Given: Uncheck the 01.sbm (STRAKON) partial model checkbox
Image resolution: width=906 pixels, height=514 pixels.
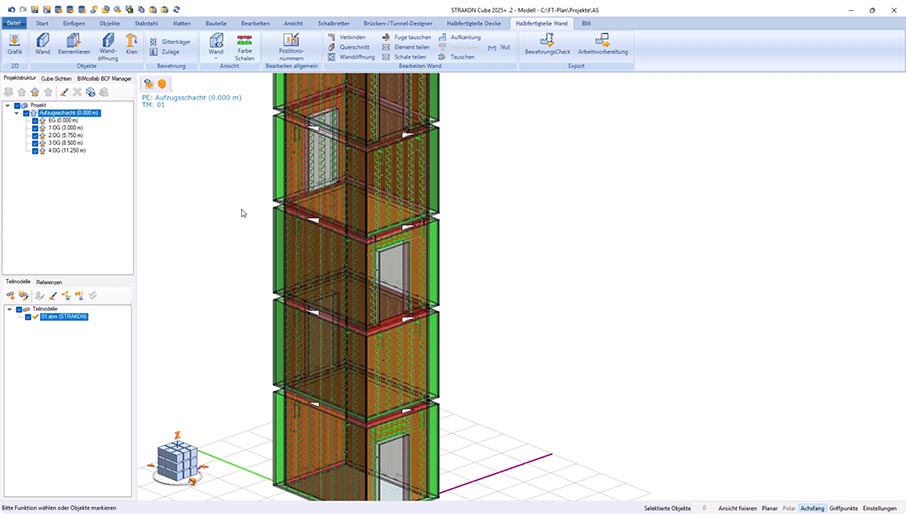Looking at the screenshot, I should 28,317.
